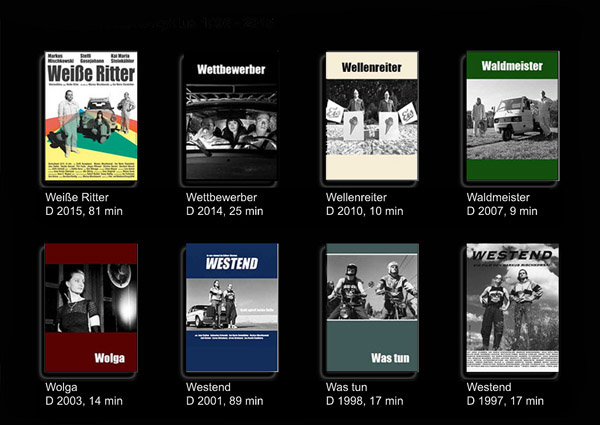
Task: Click the dark red Wolga poster
Action: (x=91, y=308)
